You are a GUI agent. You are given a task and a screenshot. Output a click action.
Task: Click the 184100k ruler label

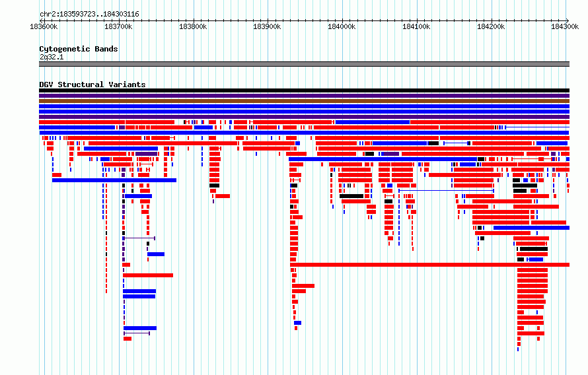pos(416,26)
